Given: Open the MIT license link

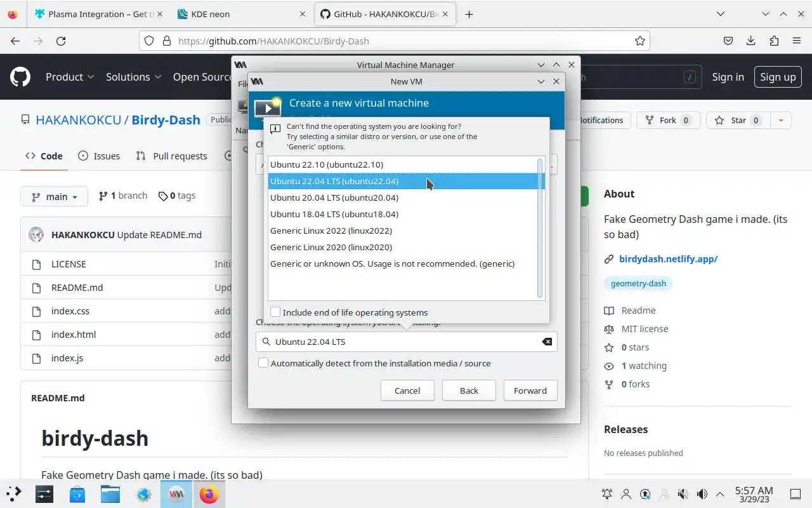Looking at the screenshot, I should point(645,329).
